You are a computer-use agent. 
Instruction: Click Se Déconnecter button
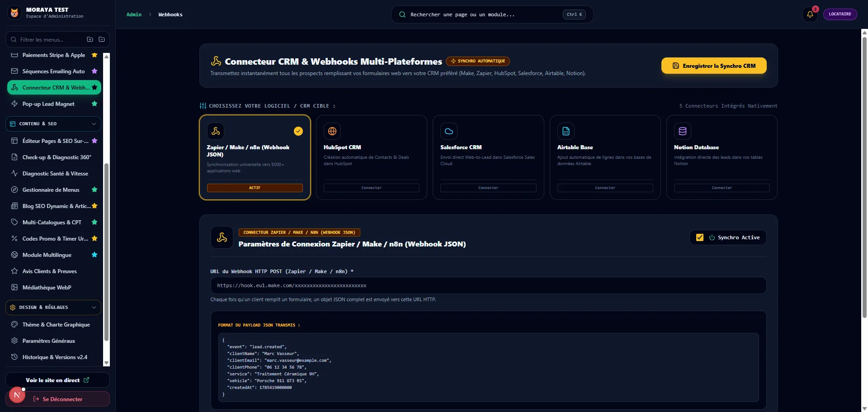tap(57, 399)
